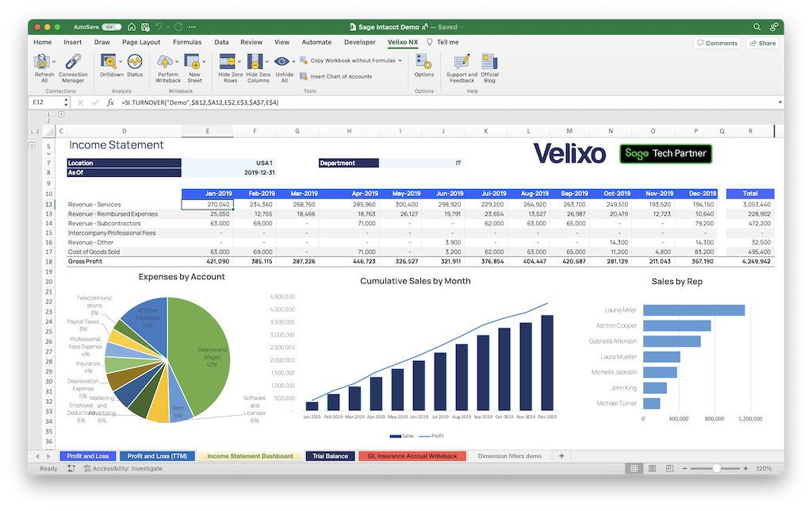Expand the Hide Zero Columns dropdown arrow
The height and width of the screenshot is (511, 812).
click(x=267, y=62)
